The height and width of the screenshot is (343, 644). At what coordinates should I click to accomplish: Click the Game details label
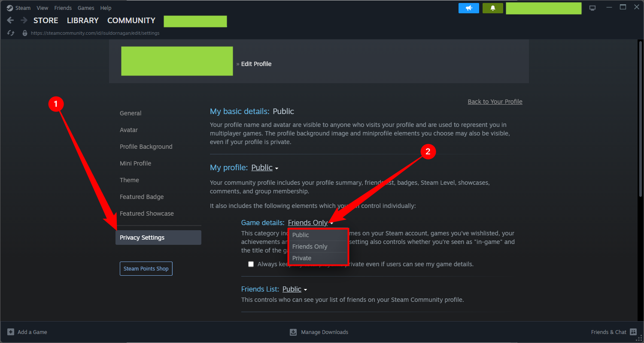(x=263, y=223)
